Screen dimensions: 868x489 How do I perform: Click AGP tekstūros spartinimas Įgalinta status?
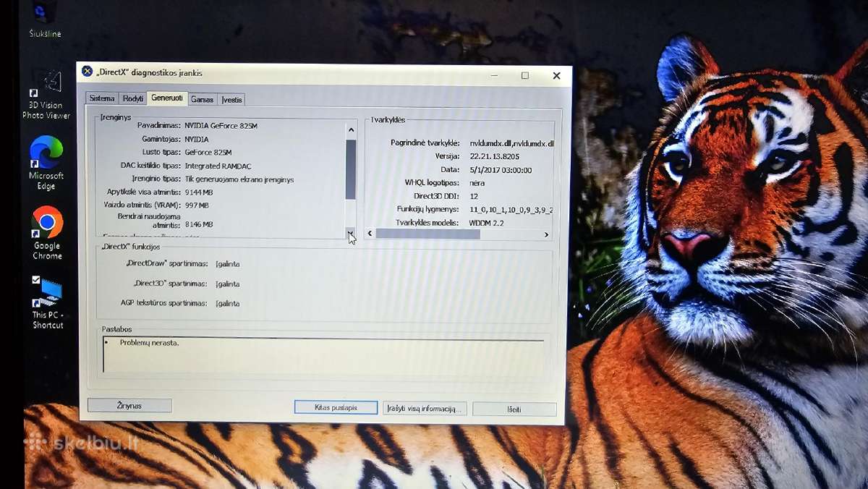tap(228, 304)
